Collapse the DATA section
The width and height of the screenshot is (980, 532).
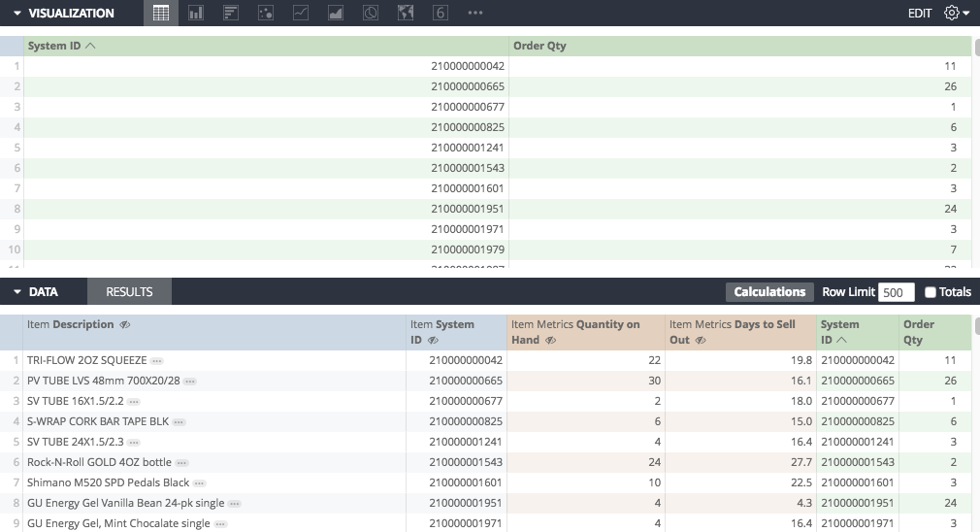pos(16,292)
